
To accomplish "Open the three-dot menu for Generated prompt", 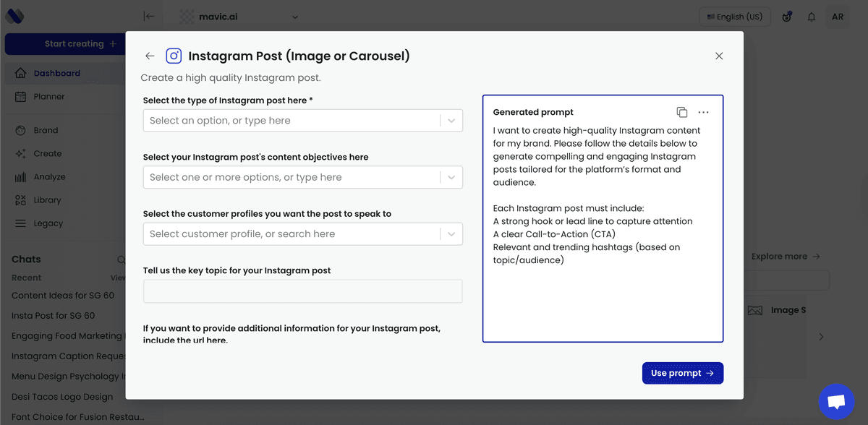I will (703, 112).
